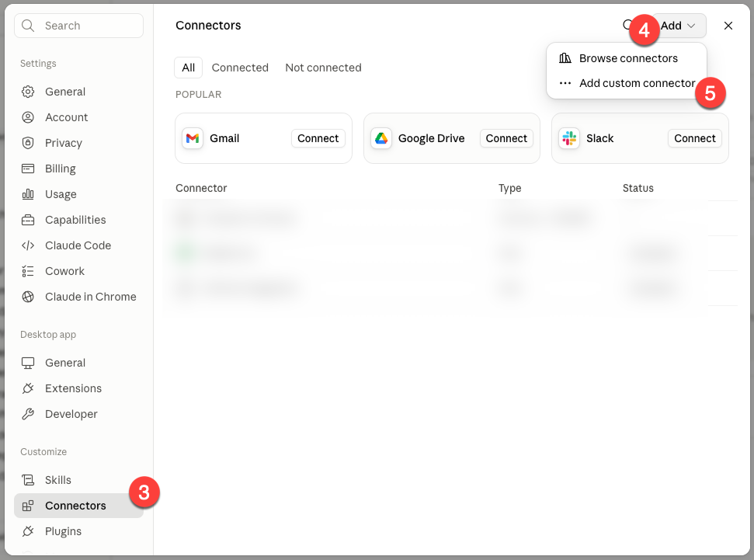Go to Billing settings
This screenshot has width=754, height=560.
tap(79, 169)
